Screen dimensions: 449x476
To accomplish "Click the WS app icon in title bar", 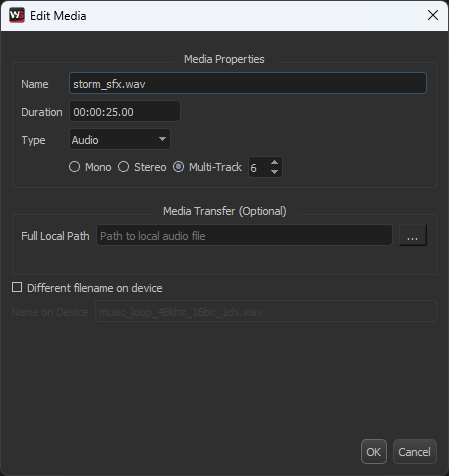I will 17,15.
